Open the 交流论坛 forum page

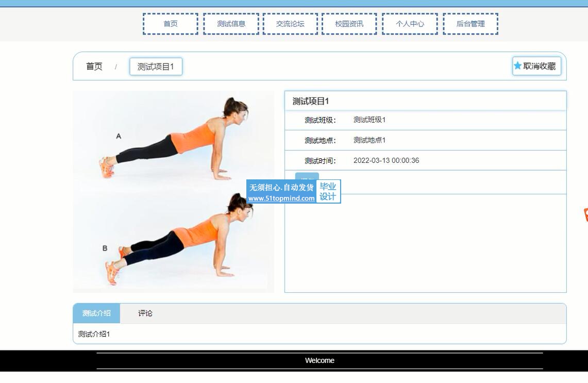point(290,24)
